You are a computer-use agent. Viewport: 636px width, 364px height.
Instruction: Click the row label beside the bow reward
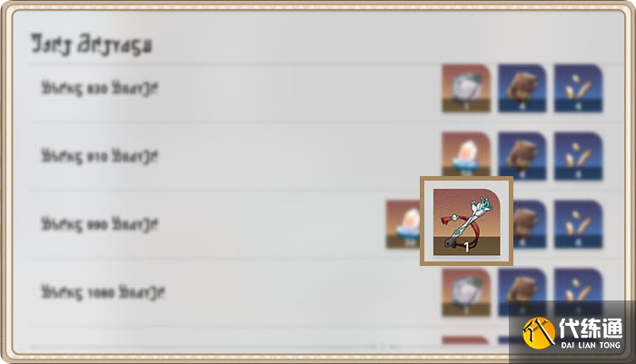99,224
